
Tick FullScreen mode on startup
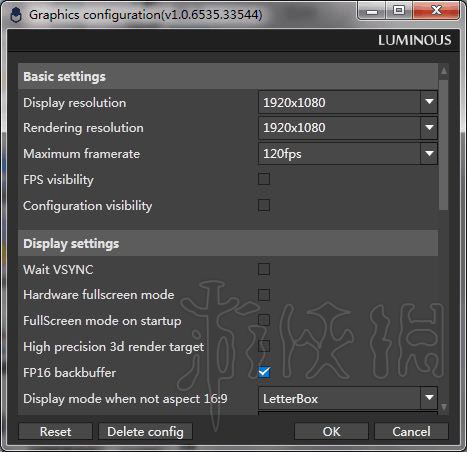[264, 320]
